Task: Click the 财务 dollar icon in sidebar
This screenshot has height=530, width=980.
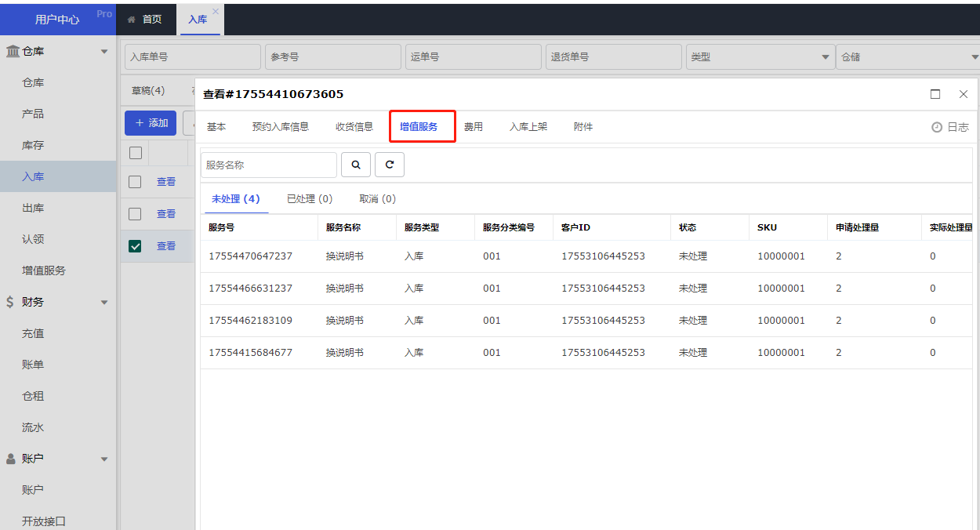Action: [x=10, y=302]
